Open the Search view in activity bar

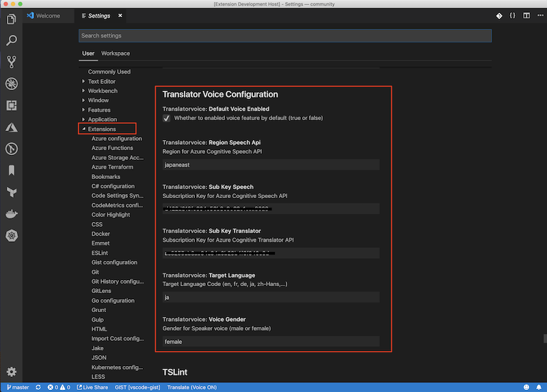pos(11,40)
